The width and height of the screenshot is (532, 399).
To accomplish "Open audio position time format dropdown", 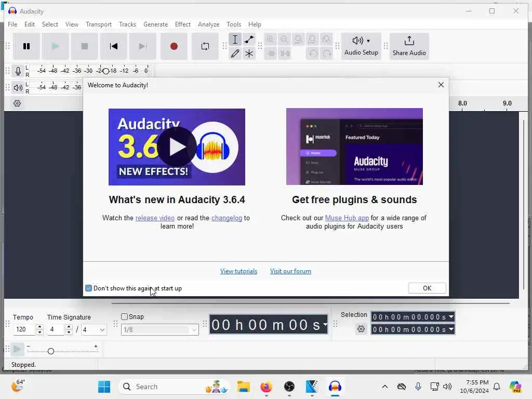I will coord(325,325).
